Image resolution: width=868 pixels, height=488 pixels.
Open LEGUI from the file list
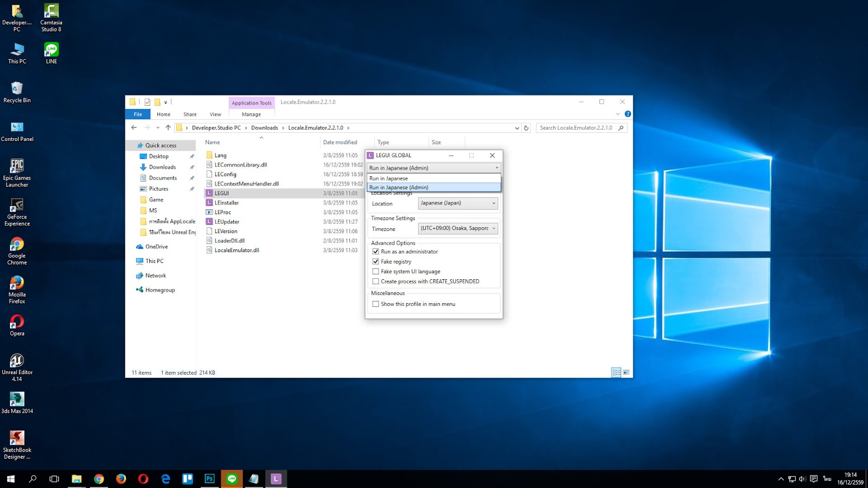[x=221, y=193]
